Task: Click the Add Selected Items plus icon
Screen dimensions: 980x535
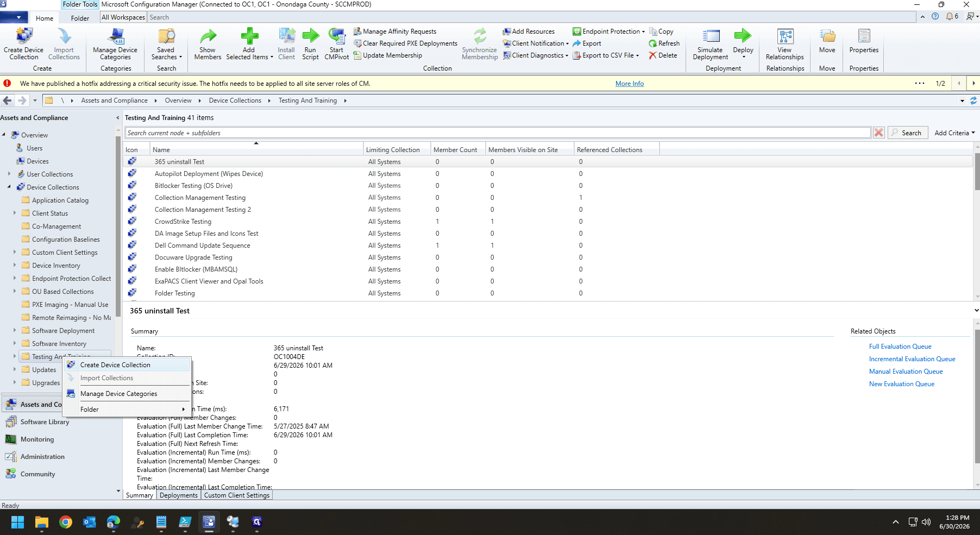Action: [249, 36]
